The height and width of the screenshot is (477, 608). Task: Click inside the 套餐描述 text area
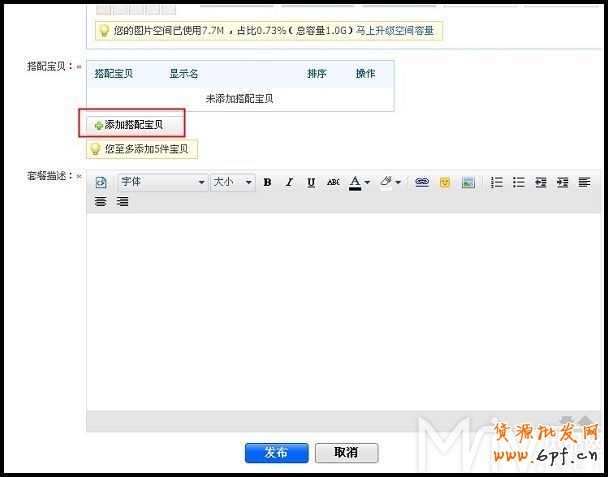click(x=340, y=310)
